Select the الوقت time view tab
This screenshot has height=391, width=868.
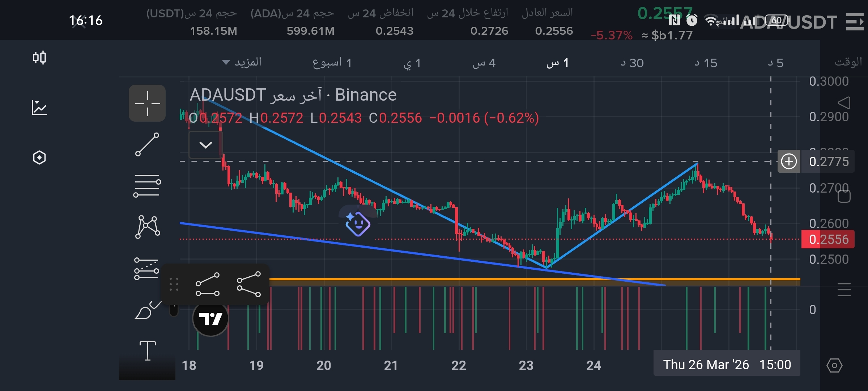click(x=848, y=62)
